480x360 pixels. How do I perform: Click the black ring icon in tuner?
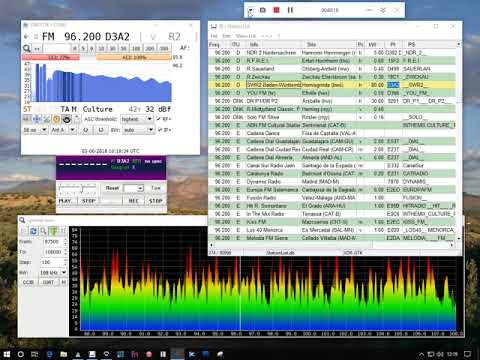pos(66,119)
